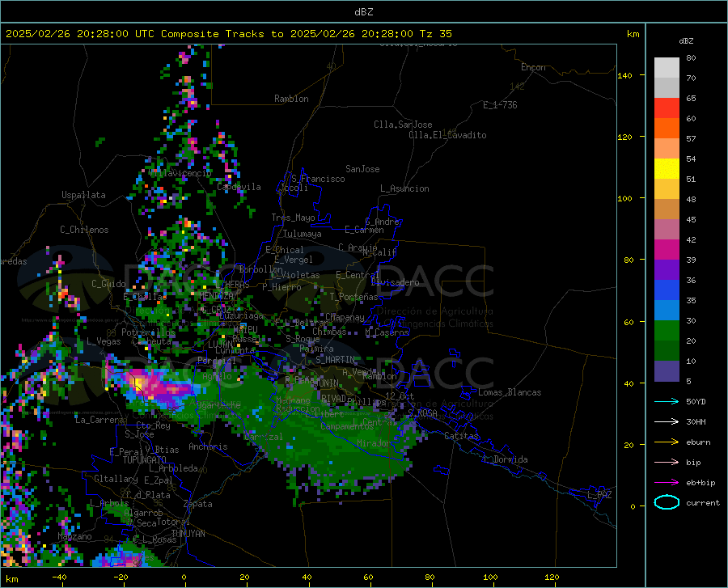728x588 pixels.
Task: Click the Catitas label
Action: click(x=461, y=436)
